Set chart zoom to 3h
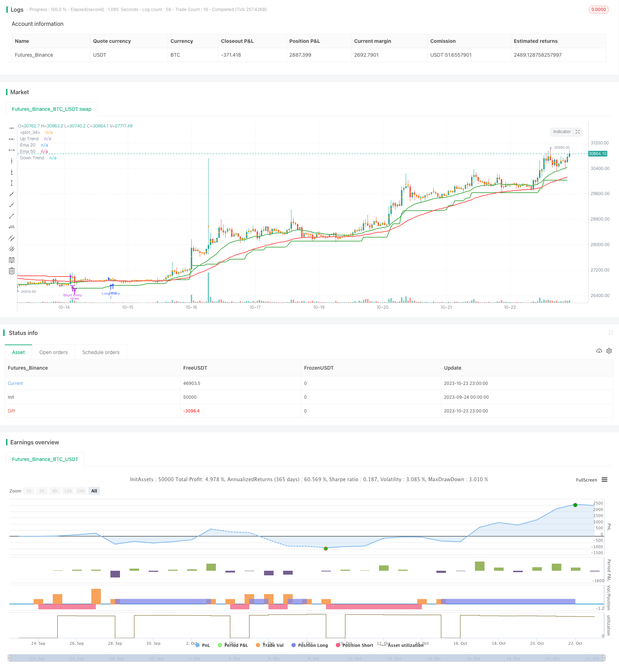 click(42, 491)
